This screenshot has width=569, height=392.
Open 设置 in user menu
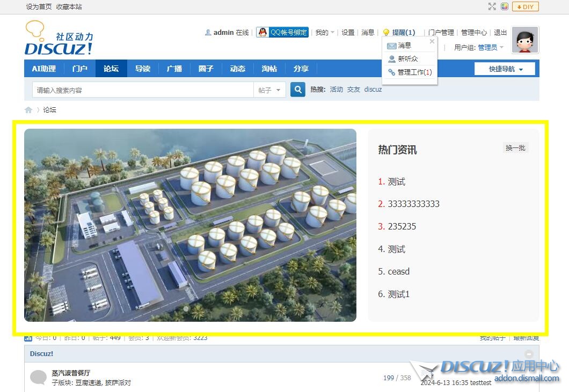click(348, 32)
